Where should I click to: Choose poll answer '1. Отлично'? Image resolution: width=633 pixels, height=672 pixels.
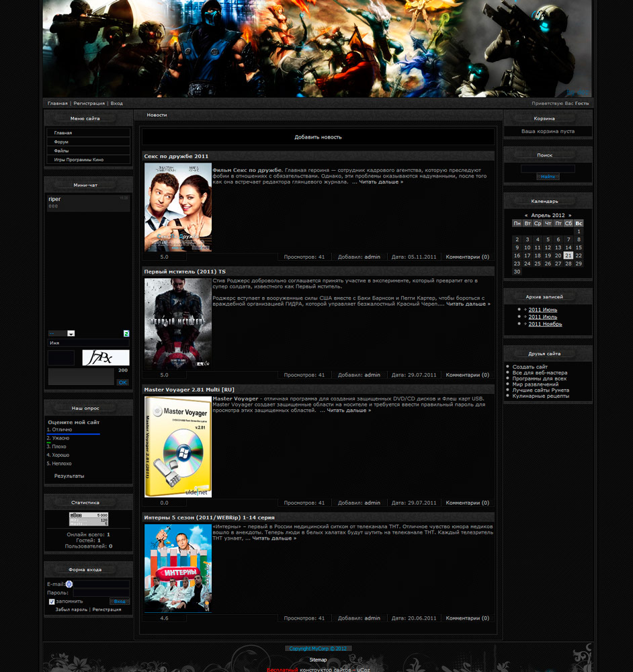pyautogui.click(x=60, y=429)
